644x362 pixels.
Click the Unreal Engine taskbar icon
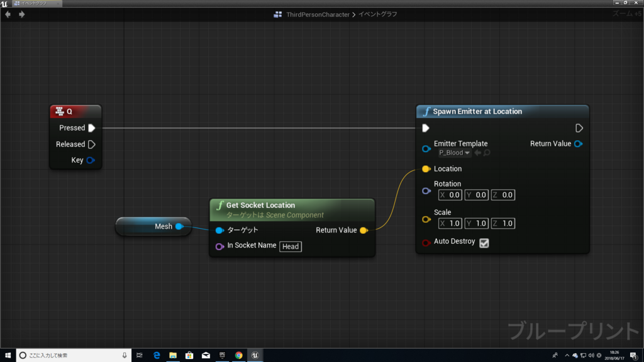(255, 355)
